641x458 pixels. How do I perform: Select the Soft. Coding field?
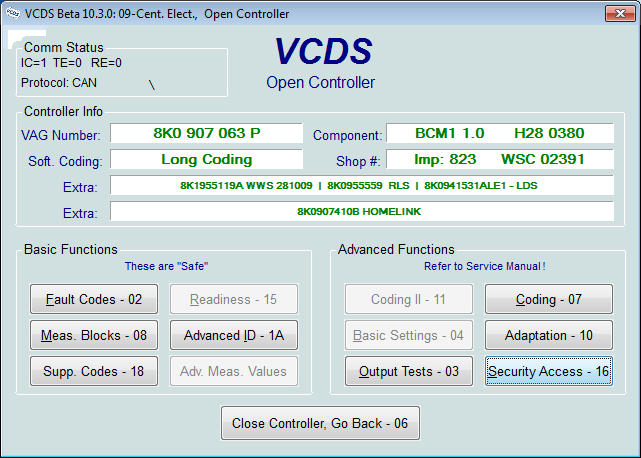(x=206, y=159)
